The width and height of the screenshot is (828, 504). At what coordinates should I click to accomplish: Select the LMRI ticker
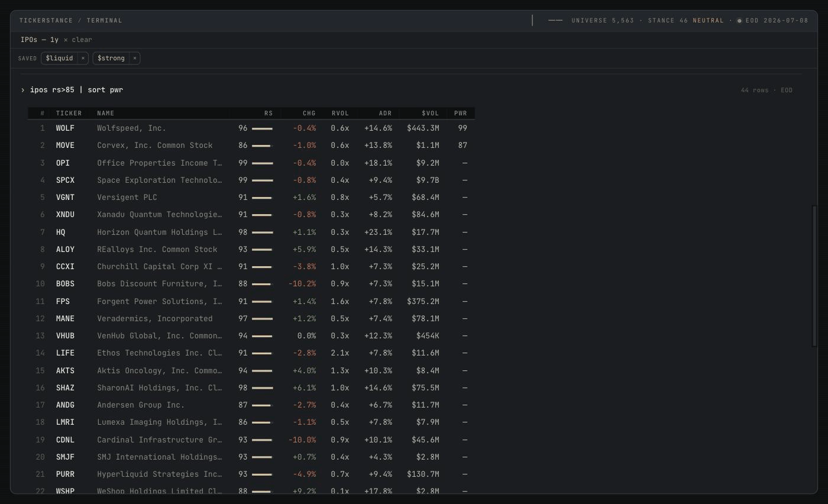(65, 422)
